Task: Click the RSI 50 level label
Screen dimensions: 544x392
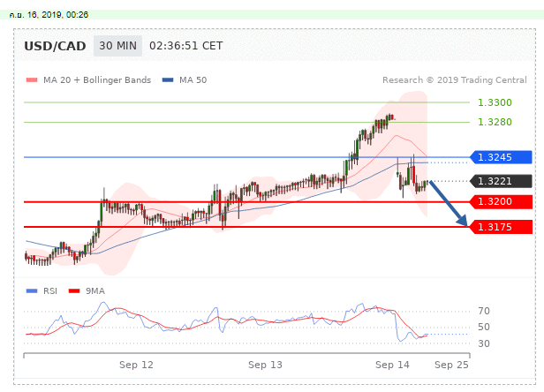Action: (x=484, y=327)
